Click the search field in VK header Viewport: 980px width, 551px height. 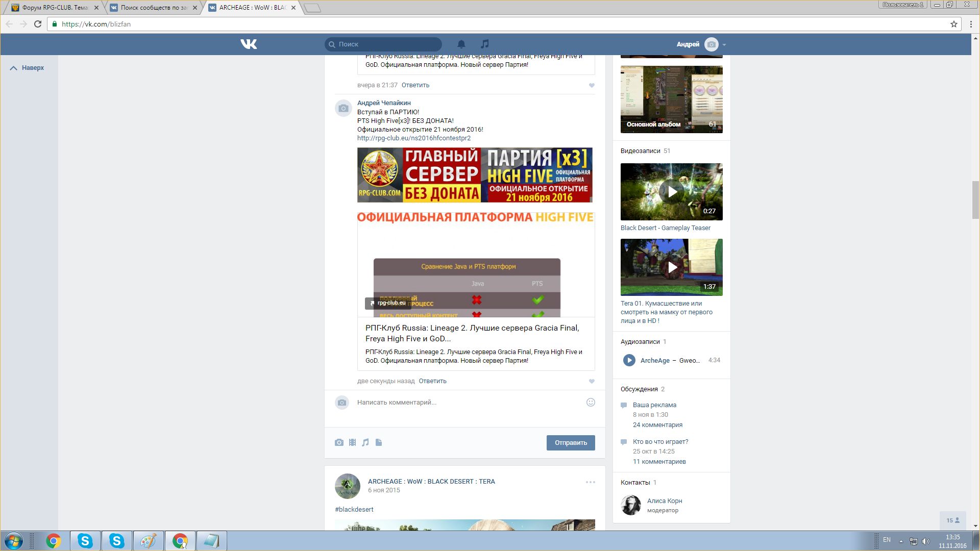(x=383, y=44)
